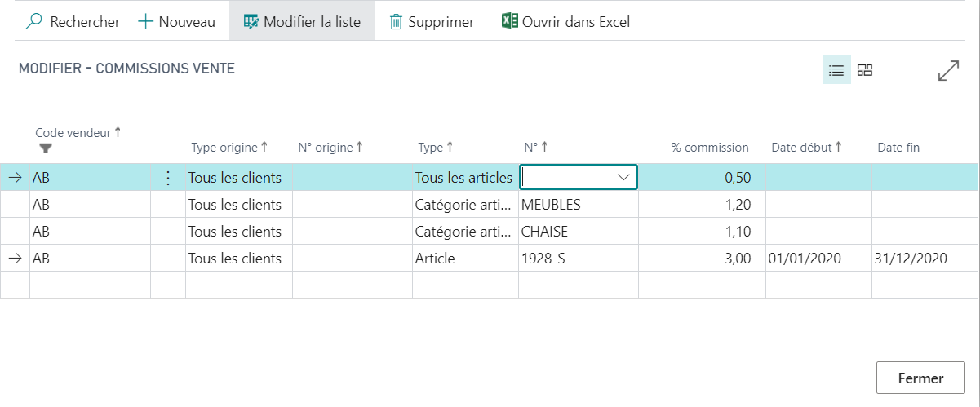Click the Modifier la liste grid icon
This screenshot has width=980, height=407.
pyautogui.click(x=251, y=22)
